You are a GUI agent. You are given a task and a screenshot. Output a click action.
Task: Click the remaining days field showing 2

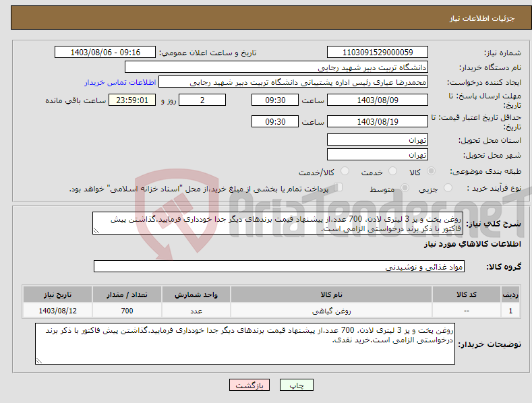(202, 100)
